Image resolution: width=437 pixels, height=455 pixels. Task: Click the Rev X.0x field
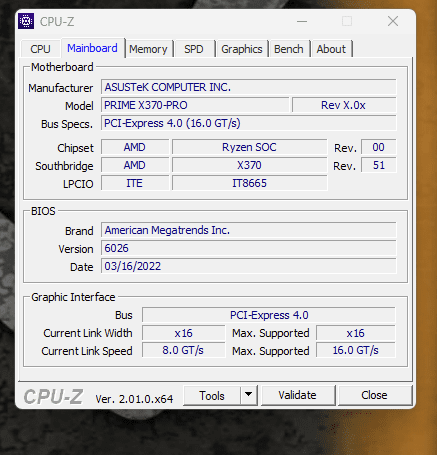(x=344, y=105)
